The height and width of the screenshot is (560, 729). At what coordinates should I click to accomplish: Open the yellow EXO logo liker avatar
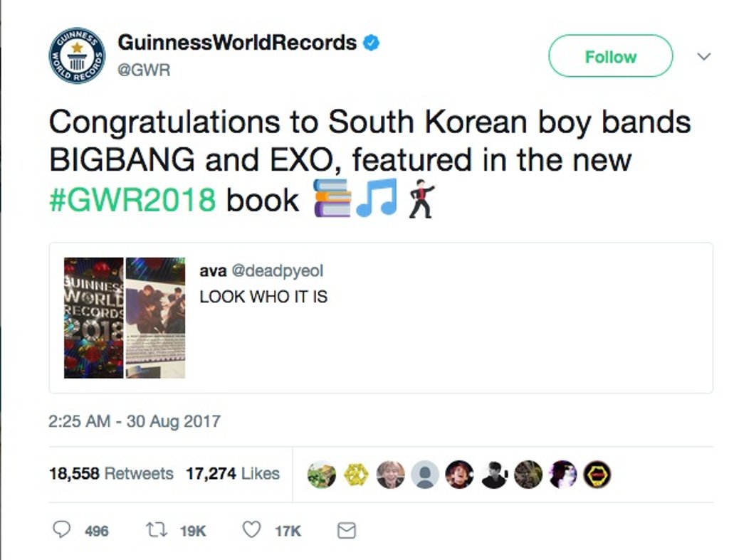356,475
